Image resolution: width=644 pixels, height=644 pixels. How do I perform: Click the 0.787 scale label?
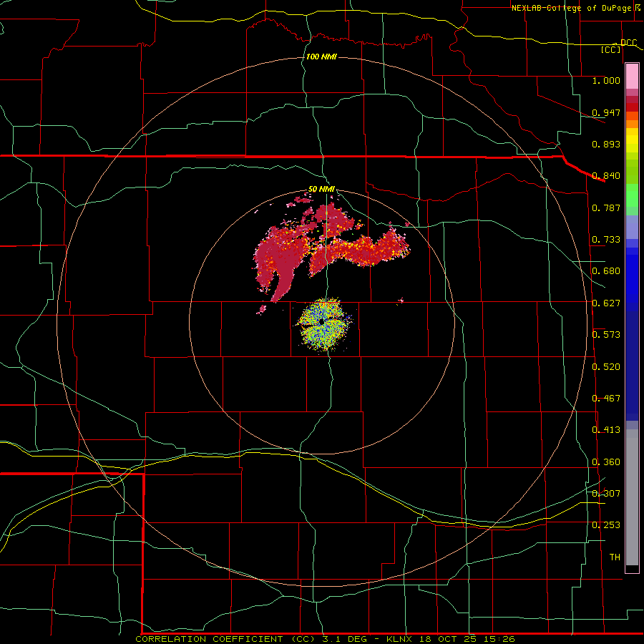(606, 208)
